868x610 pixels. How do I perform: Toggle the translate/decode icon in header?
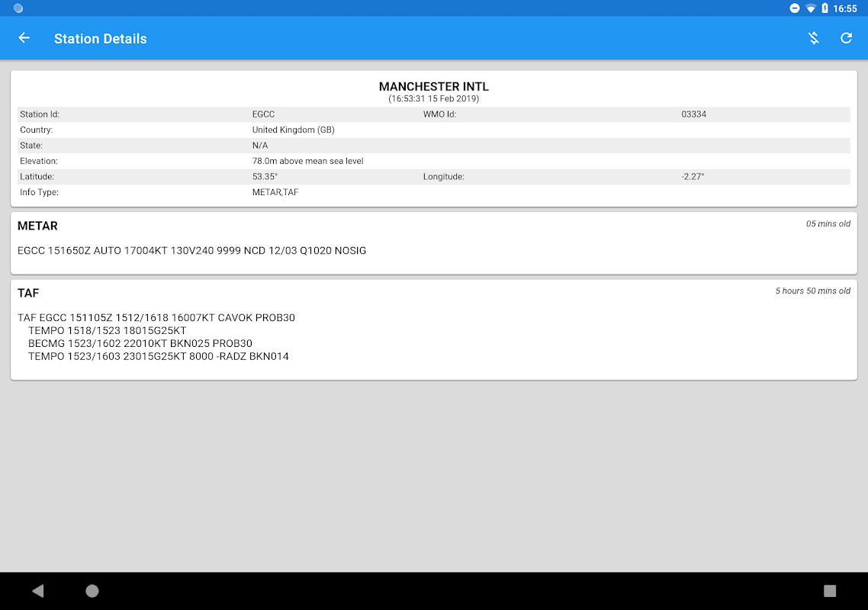tap(813, 38)
